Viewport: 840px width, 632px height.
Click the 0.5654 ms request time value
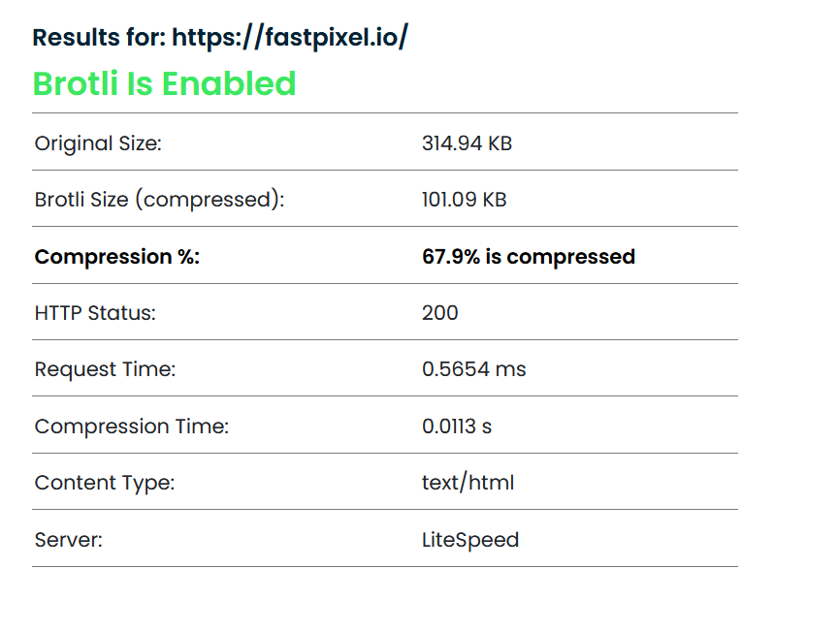473,369
